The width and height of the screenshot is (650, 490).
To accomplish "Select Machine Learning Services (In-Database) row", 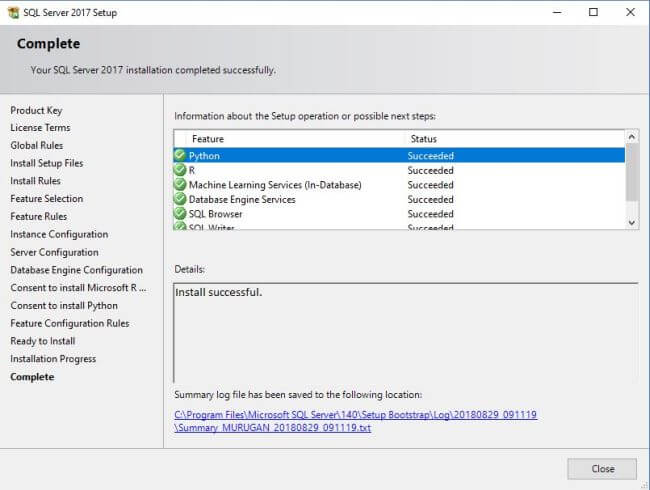I will (399, 184).
